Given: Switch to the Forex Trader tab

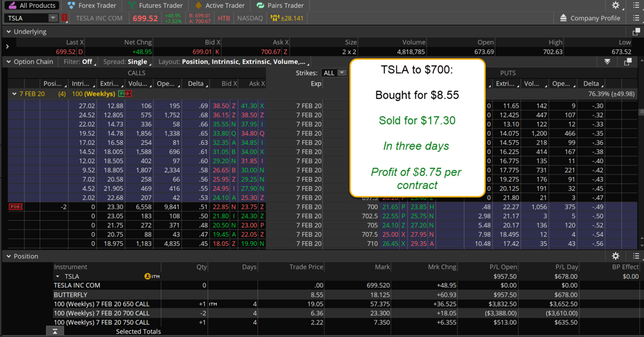Looking at the screenshot, I should click(92, 5).
